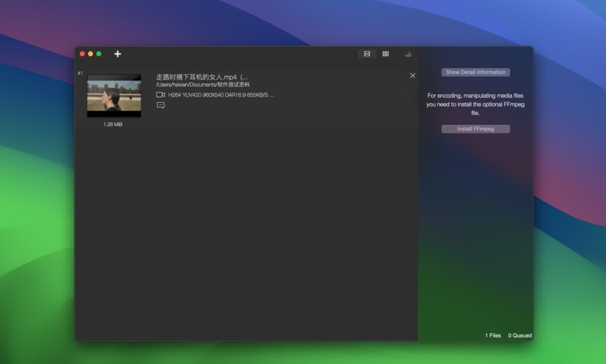
Task: Click Show Detail Information
Action: (x=476, y=72)
